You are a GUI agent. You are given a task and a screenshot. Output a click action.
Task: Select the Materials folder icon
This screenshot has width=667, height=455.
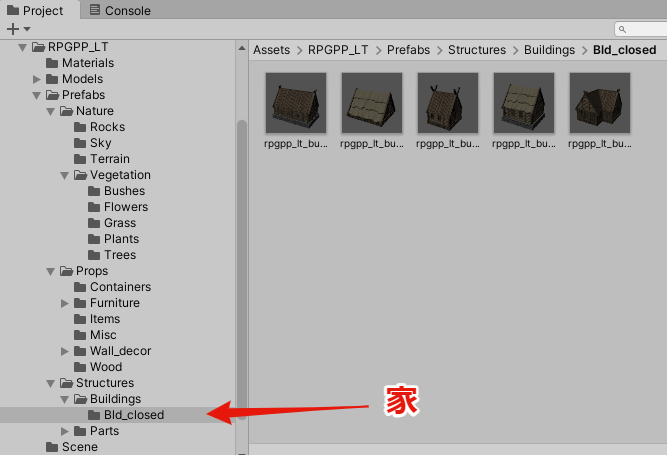click(x=52, y=63)
